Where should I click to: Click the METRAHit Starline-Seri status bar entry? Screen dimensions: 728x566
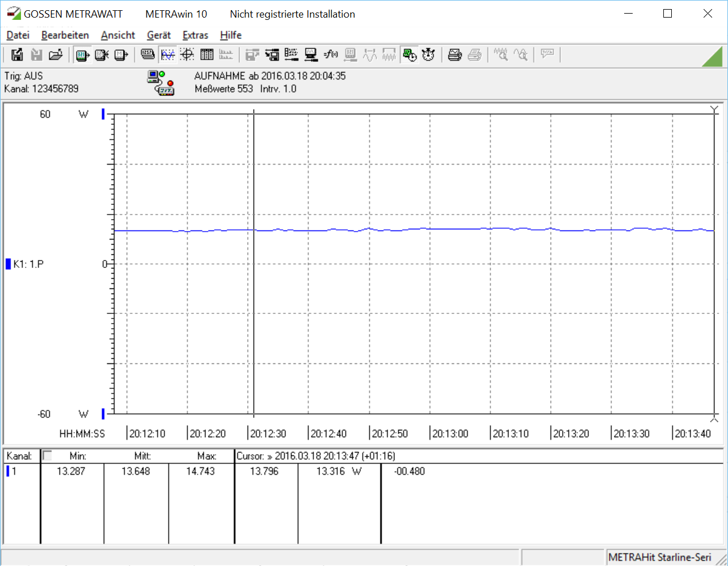point(660,557)
